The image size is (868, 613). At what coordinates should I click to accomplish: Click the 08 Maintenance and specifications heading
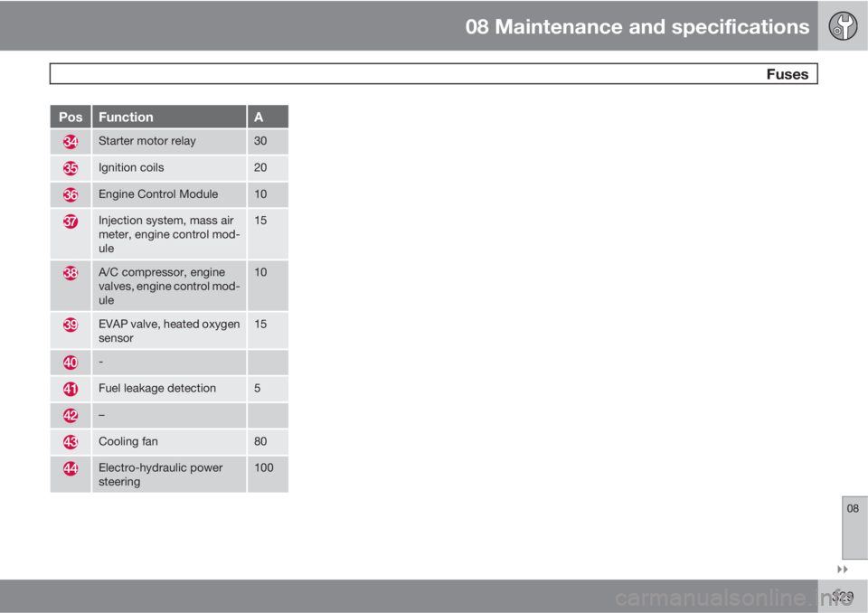(637, 26)
